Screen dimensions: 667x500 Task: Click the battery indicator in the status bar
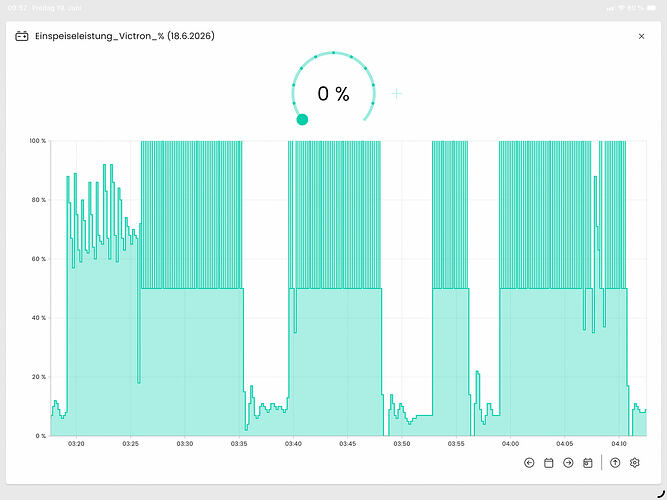[x=651, y=8]
